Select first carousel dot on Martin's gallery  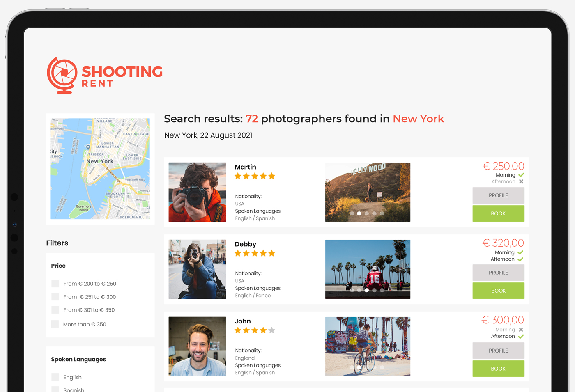[x=352, y=213]
